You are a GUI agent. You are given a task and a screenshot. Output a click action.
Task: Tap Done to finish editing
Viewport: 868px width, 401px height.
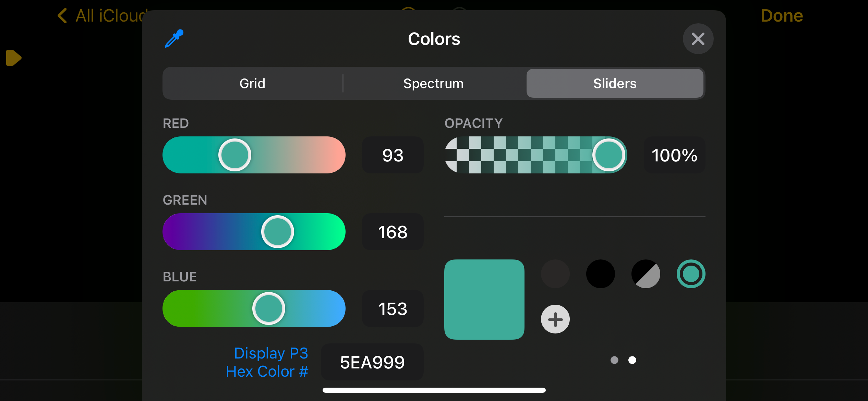pyautogui.click(x=781, y=16)
